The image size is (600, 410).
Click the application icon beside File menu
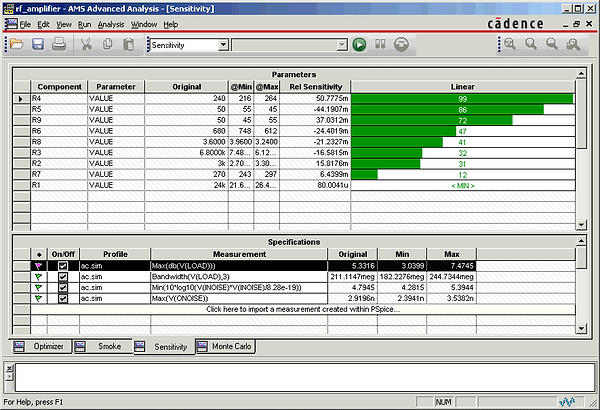coord(11,24)
